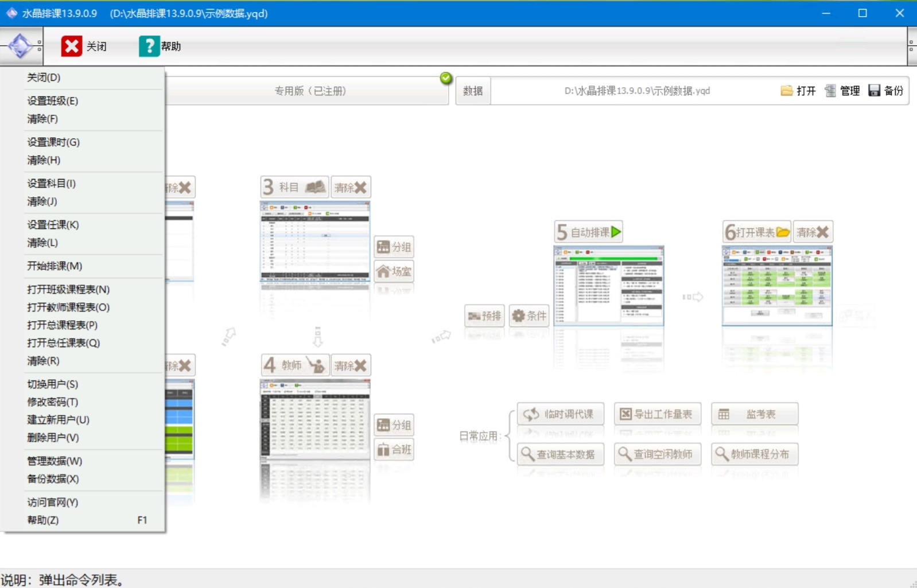
Task: Select menu item 管理数据(W)
Action: [83, 461]
